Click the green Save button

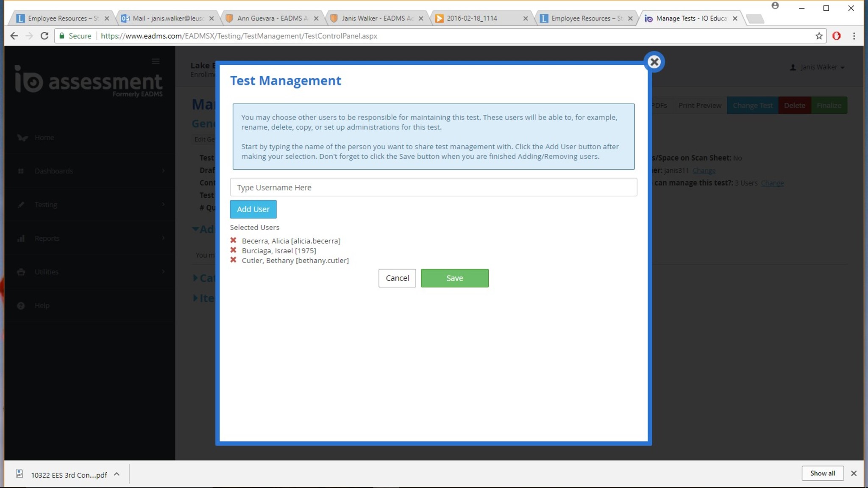point(454,278)
